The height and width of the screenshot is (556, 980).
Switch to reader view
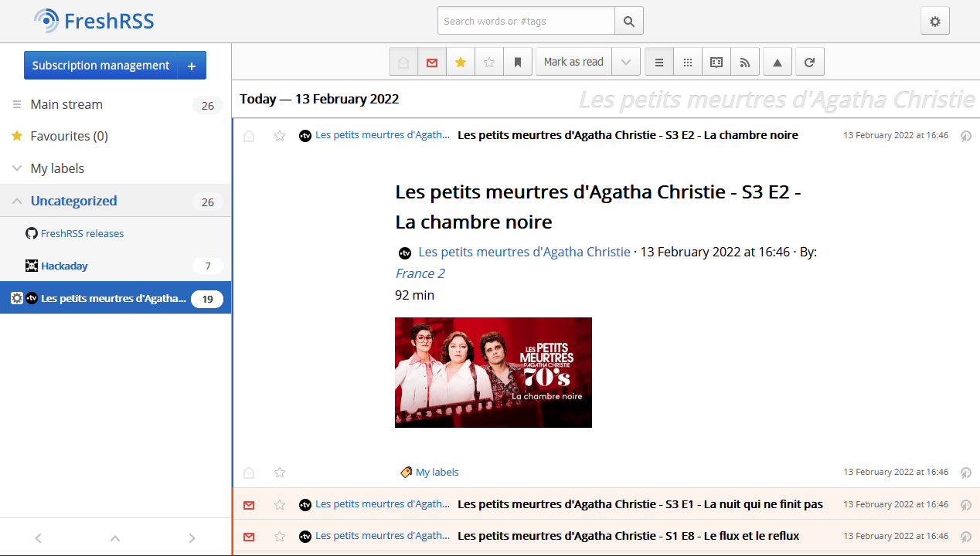click(716, 62)
